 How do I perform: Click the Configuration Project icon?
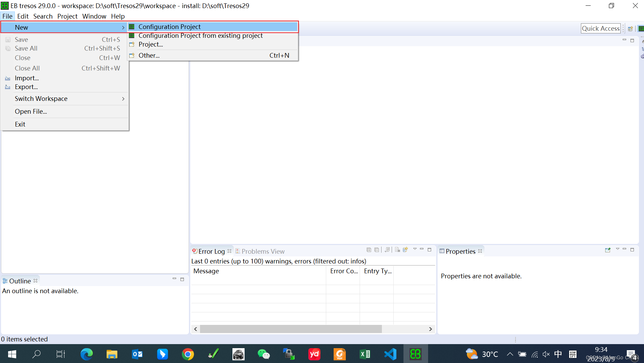(132, 27)
